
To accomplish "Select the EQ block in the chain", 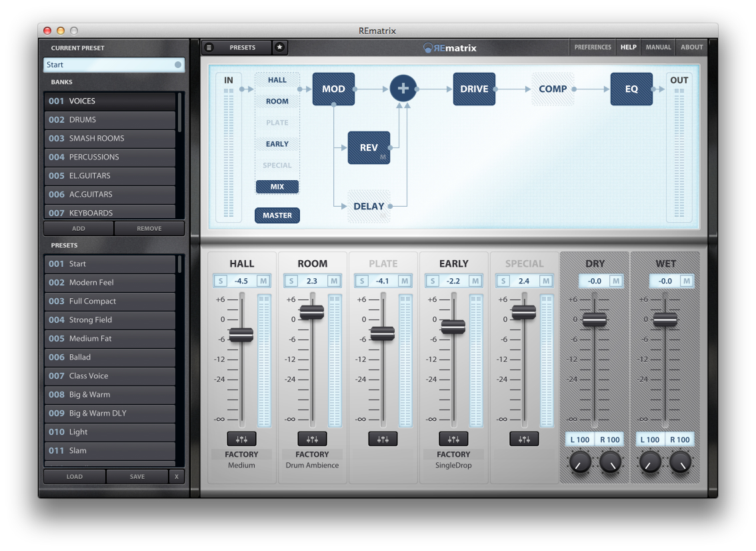I will tap(631, 88).
